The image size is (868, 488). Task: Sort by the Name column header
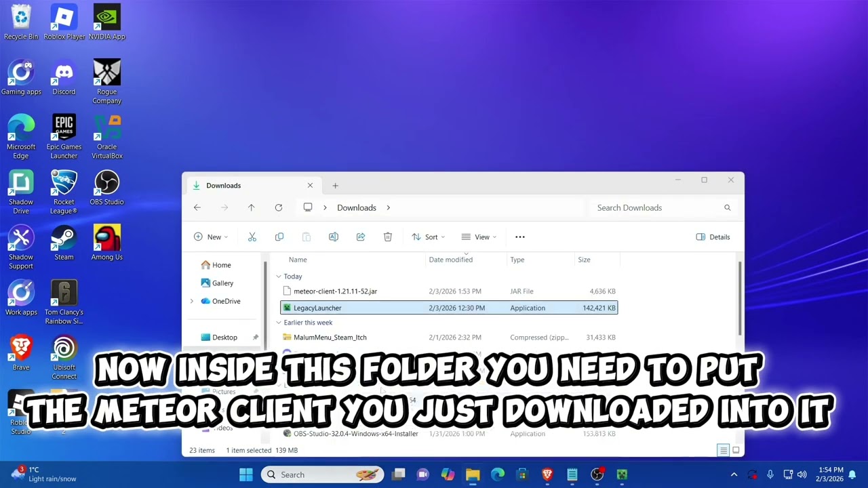298,260
